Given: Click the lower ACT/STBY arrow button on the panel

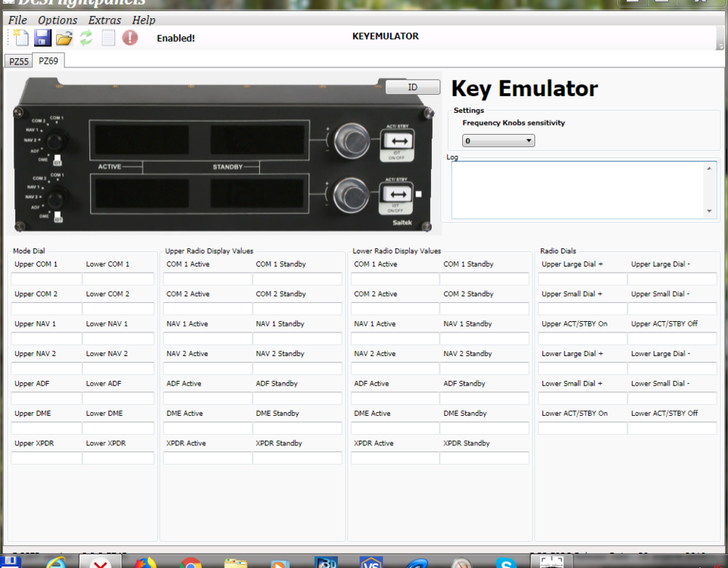Looking at the screenshot, I should click(x=398, y=194).
